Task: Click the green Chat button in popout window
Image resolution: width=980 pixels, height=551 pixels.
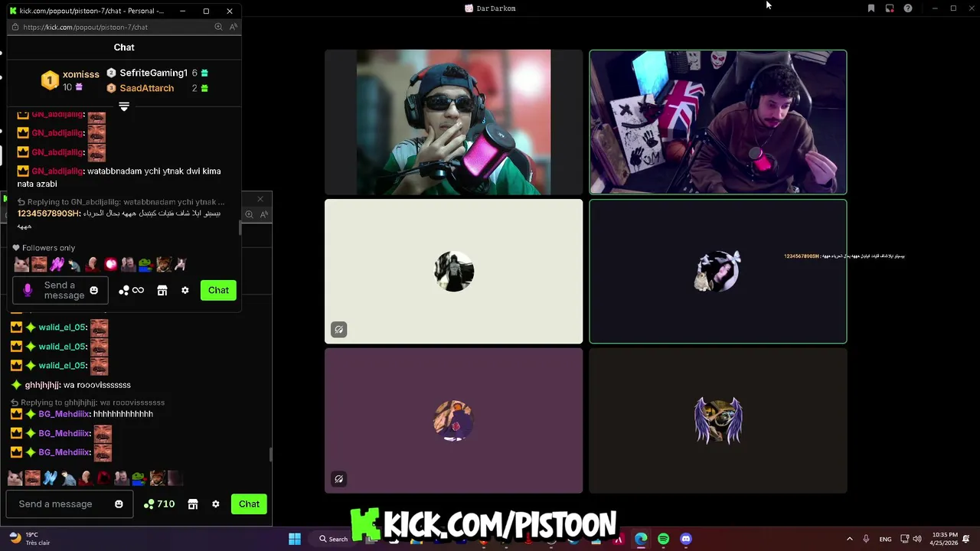Action: click(218, 290)
